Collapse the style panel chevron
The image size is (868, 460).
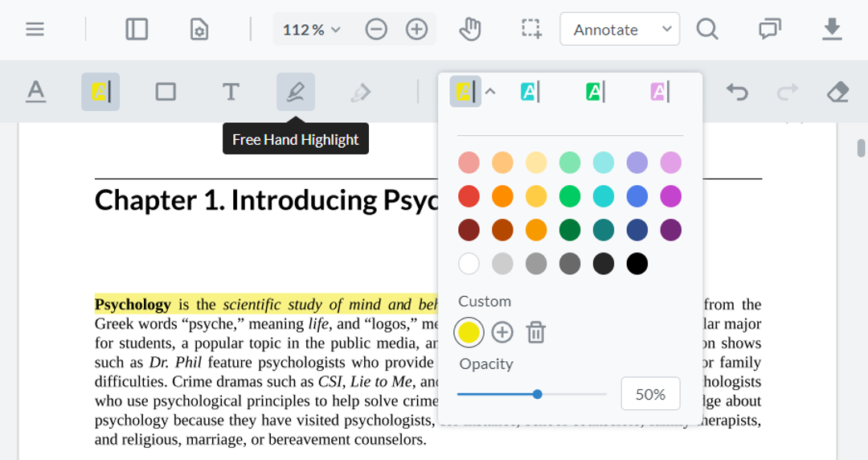(x=490, y=92)
